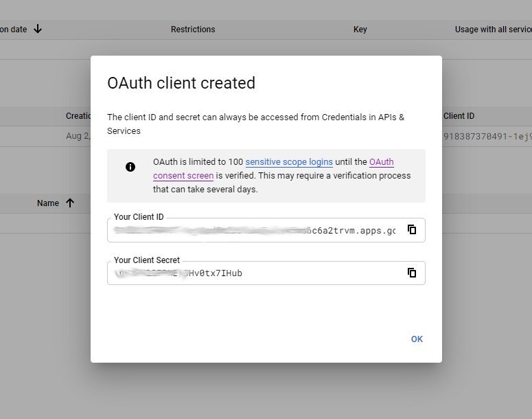Click the Name column header
Viewport: 532px width, 419px height.
click(48, 203)
